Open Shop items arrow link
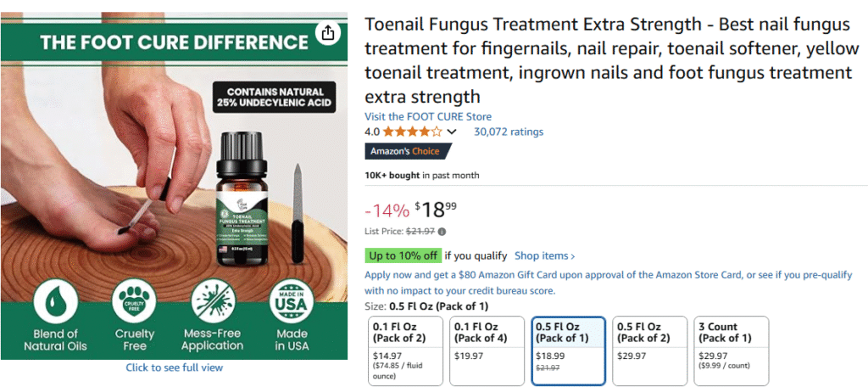 pos(545,256)
